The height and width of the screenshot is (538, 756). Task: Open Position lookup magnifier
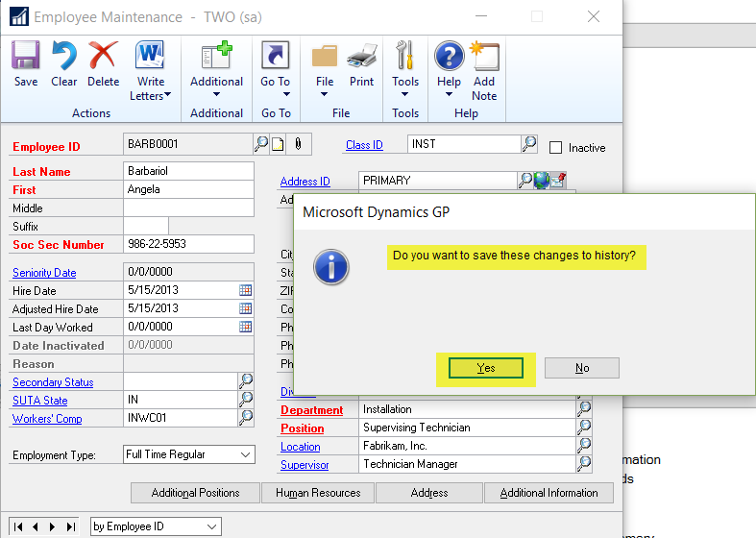coord(584,428)
